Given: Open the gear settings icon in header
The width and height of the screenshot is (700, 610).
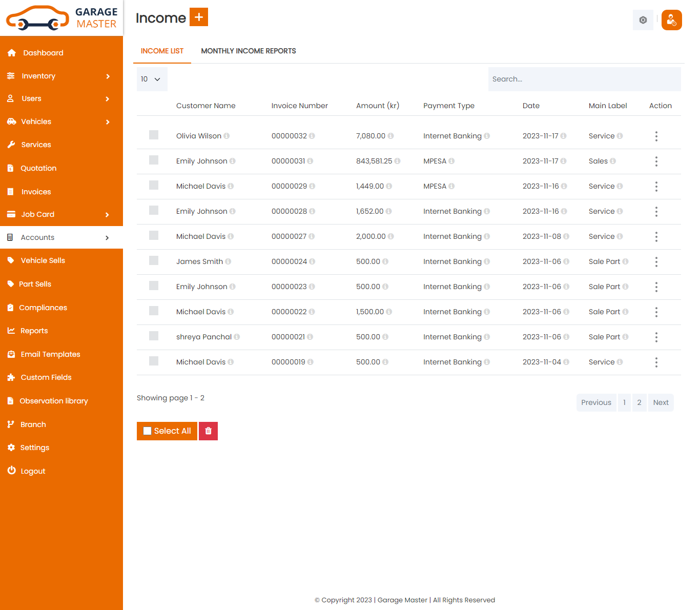Looking at the screenshot, I should [643, 20].
